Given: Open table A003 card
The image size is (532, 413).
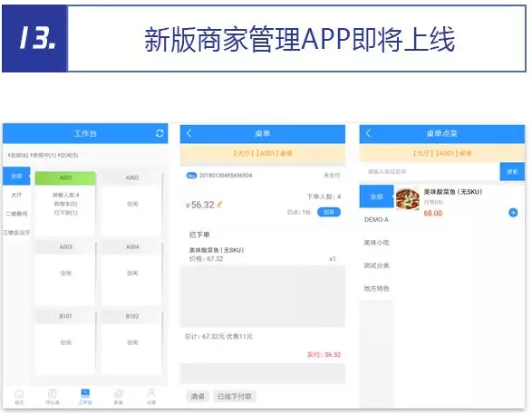Looking at the screenshot, I should pyautogui.click(x=65, y=273).
